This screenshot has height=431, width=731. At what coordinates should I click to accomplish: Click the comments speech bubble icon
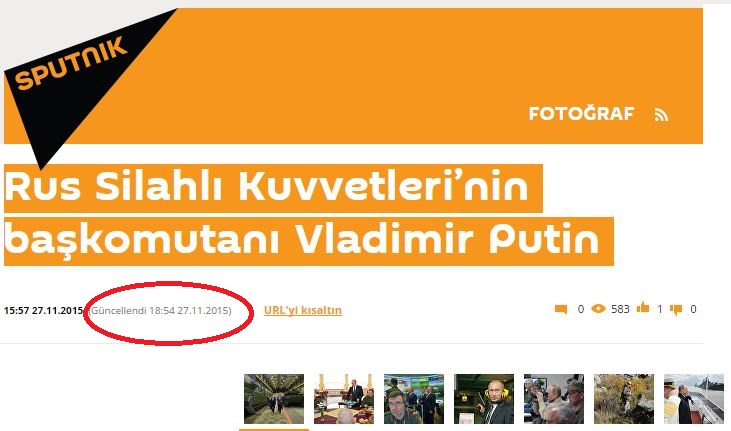click(561, 309)
